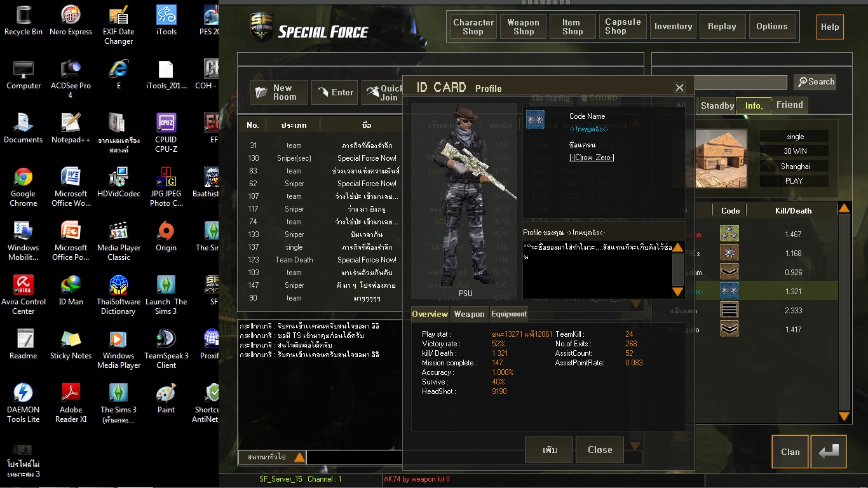Screen dimensions: 868x488
Task: Select the Info. tab
Action: (754, 105)
